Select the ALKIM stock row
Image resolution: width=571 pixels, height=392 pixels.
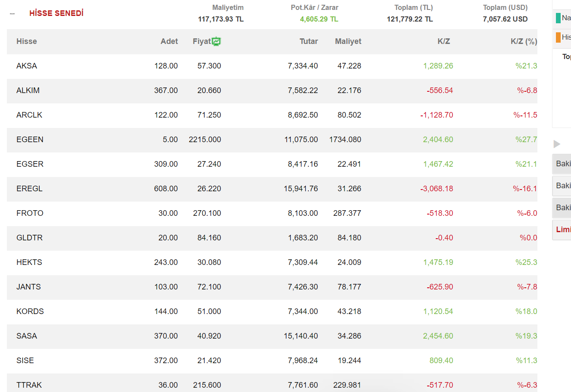pyautogui.click(x=272, y=90)
